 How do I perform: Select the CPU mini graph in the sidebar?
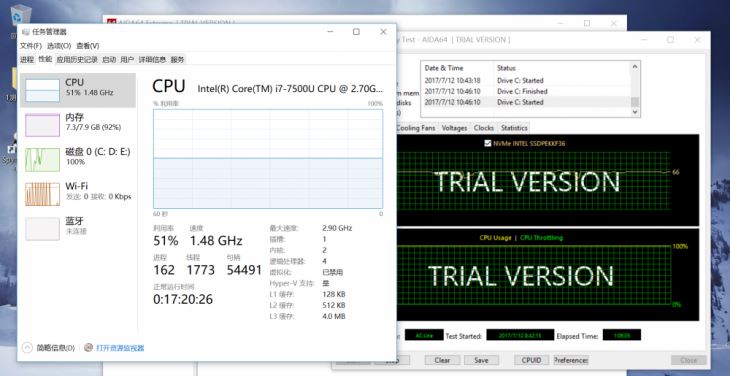tap(42, 90)
